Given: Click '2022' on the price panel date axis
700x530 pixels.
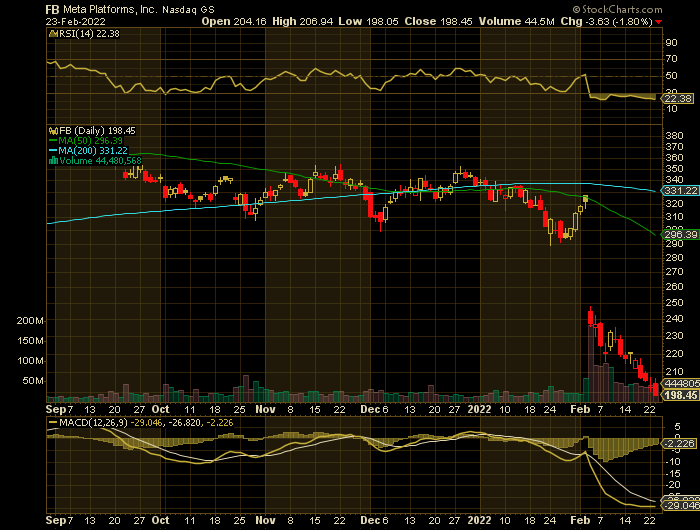Looking at the screenshot, I should 479,409.
